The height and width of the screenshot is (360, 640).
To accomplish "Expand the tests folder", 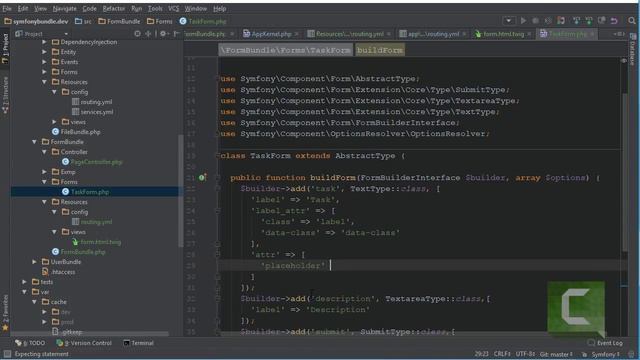I will click(24, 282).
